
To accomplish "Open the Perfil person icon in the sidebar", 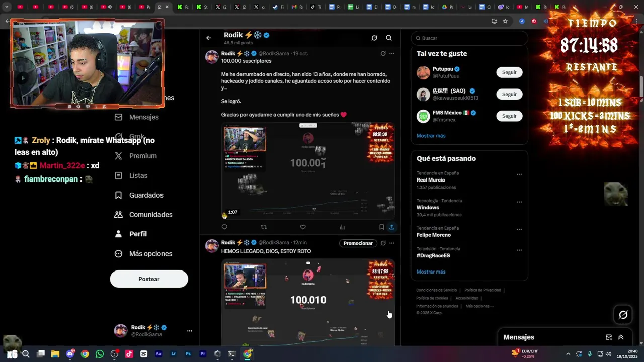I will [118, 234].
